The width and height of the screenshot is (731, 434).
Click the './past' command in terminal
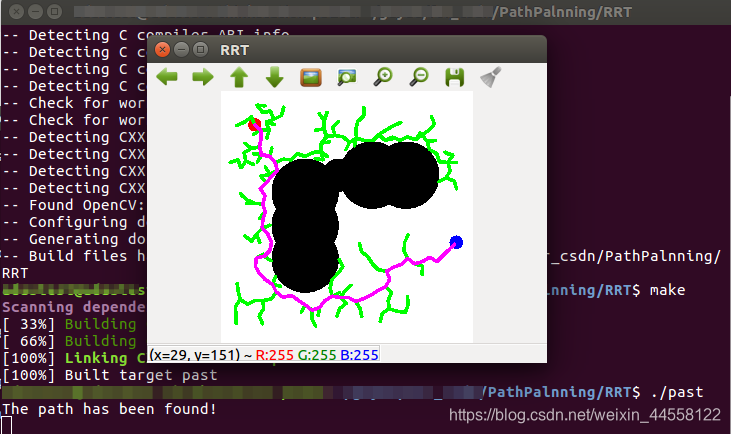(x=677, y=392)
